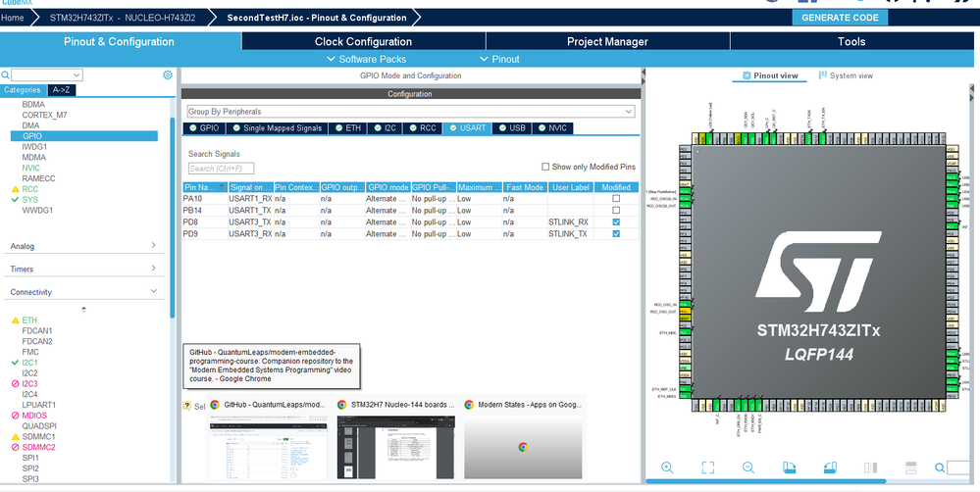Click the pin search magnifier in pinout toolbar
The height and width of the screenshot is (492, 980).
click(x=940, y=467)
